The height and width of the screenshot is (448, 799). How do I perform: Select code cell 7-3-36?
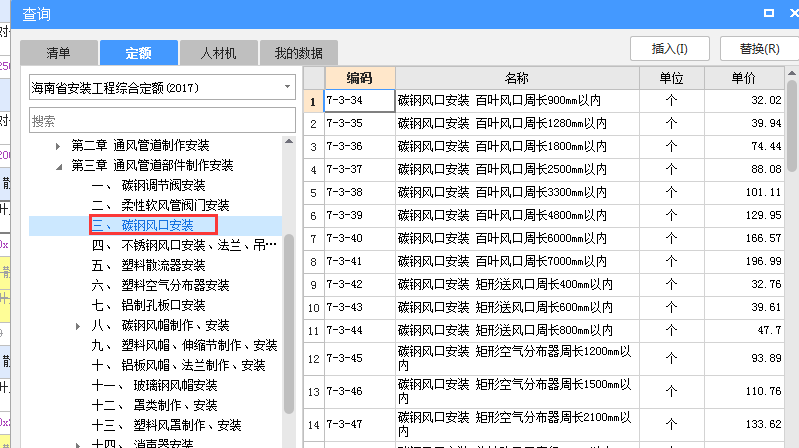click(x=360, y=146)
